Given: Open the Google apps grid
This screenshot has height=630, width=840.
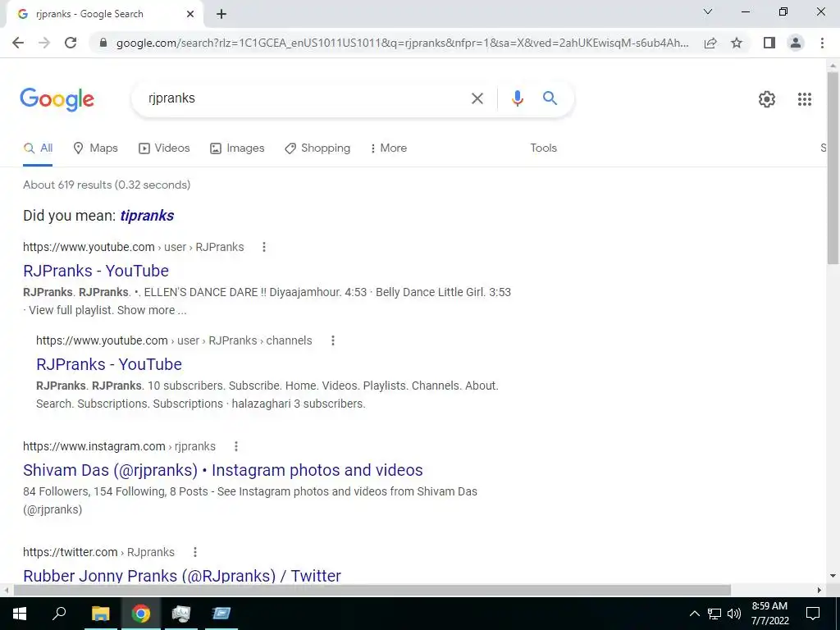Looking at the screenshot, I should 804,99.
